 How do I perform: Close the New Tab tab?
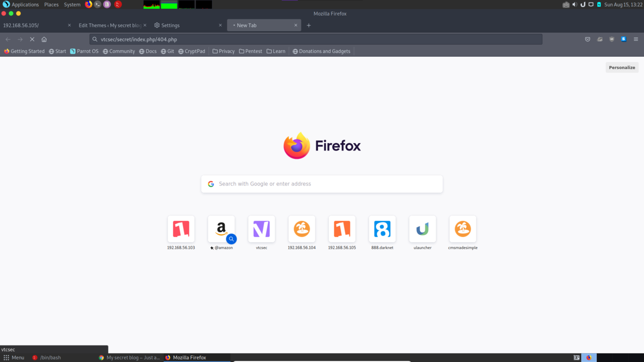pos(296,25)
